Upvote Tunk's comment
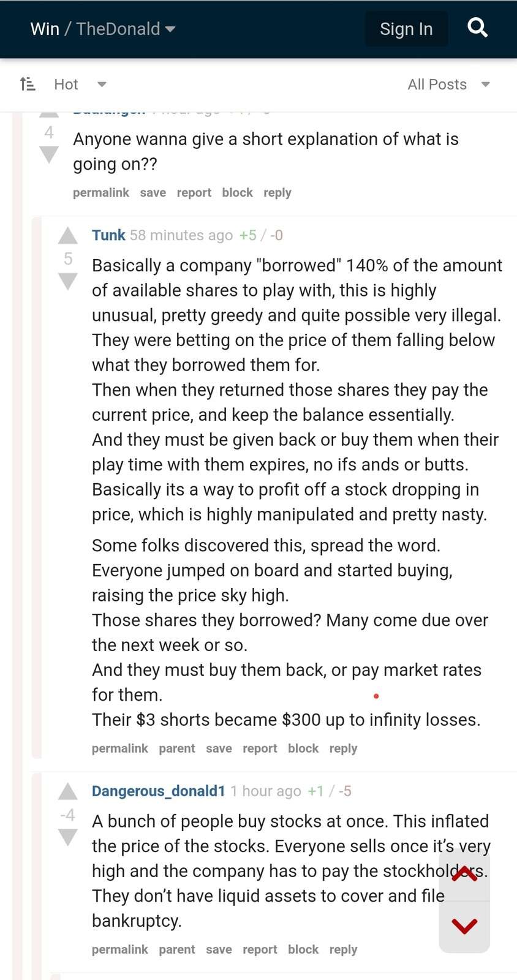517x980 pixels. point(67,236)
